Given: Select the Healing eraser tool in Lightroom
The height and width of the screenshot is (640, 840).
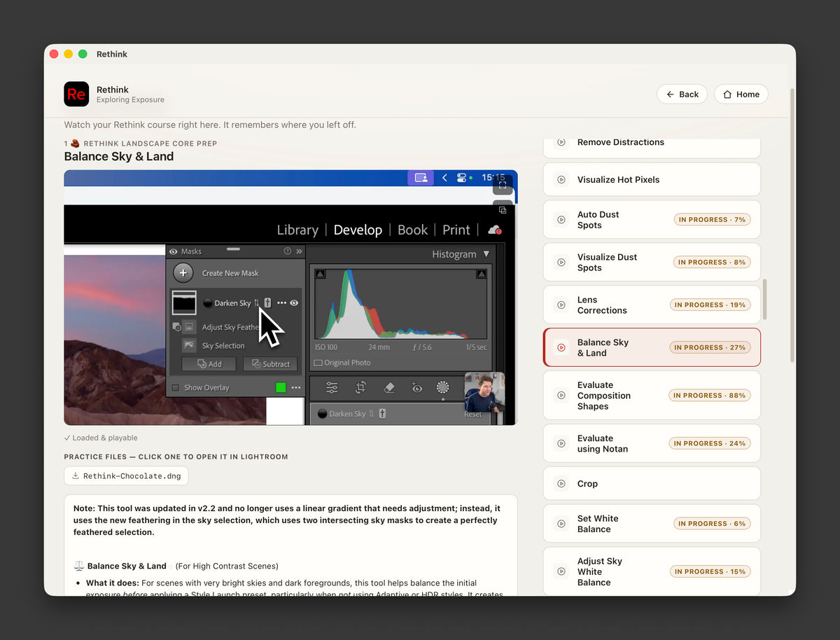Looking at the screenshot, I should (389, 387).
